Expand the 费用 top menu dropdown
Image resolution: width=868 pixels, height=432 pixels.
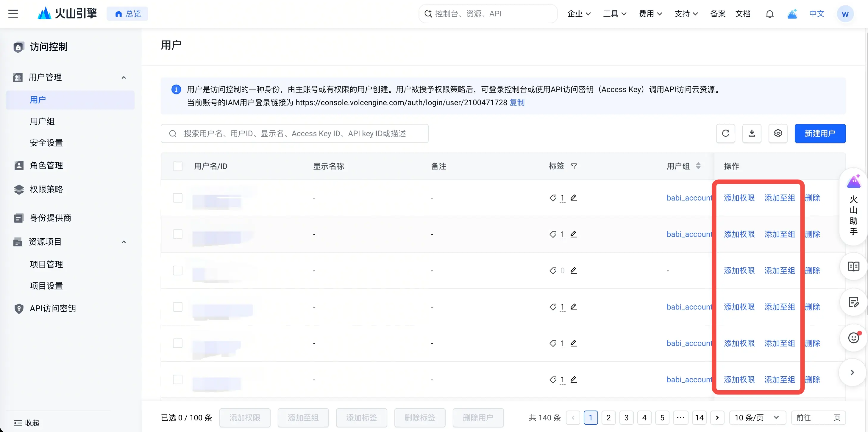coord(650,14)
